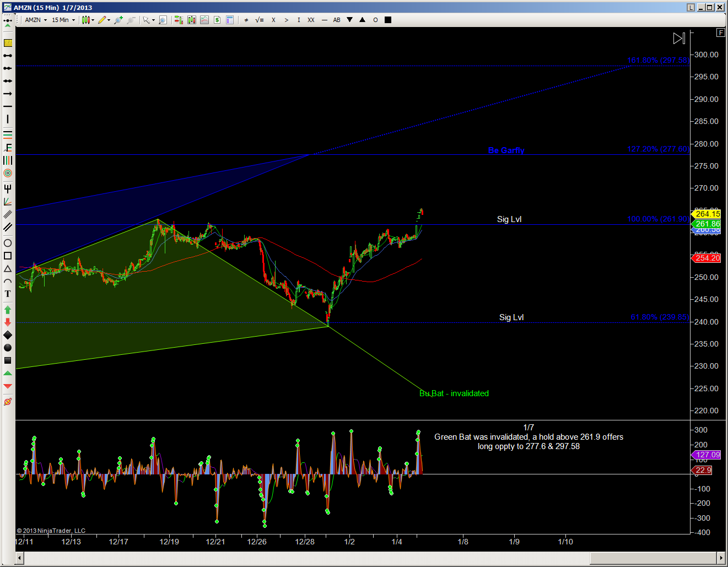Image resolution: width=728 pixels, height=567 pixels.
Task: Select the red Arrow Down marker
Action: [8, 322]
